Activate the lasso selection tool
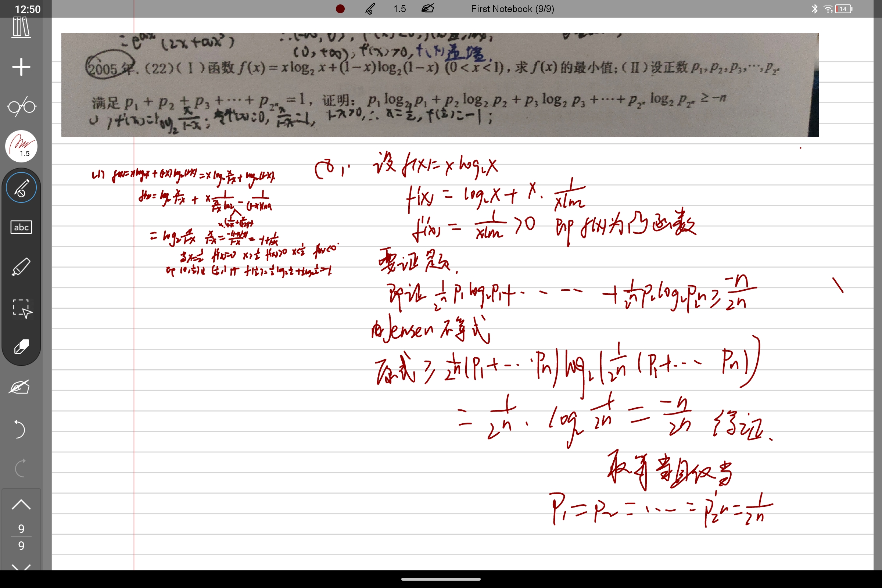Screen dimensions: 882x588 (21, 308)
